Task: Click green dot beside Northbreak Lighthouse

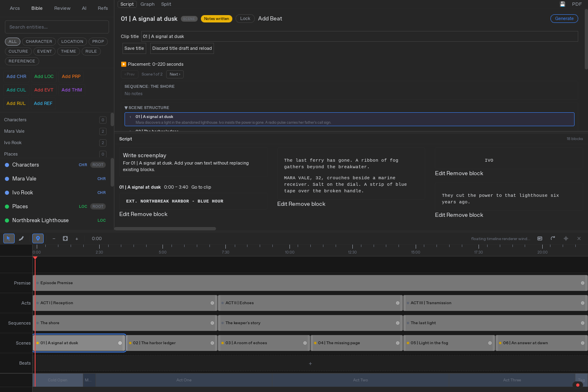Action: pos(7,220)
